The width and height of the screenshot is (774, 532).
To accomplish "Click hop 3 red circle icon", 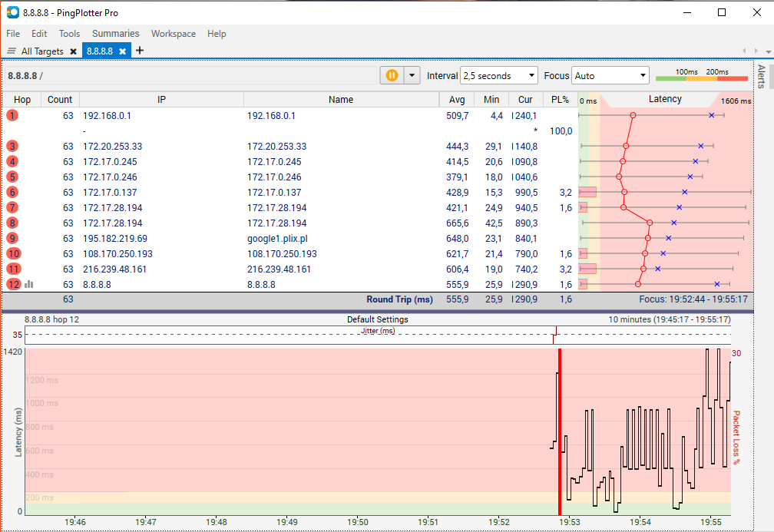I will pyautogui.click(x=12, y=146).
